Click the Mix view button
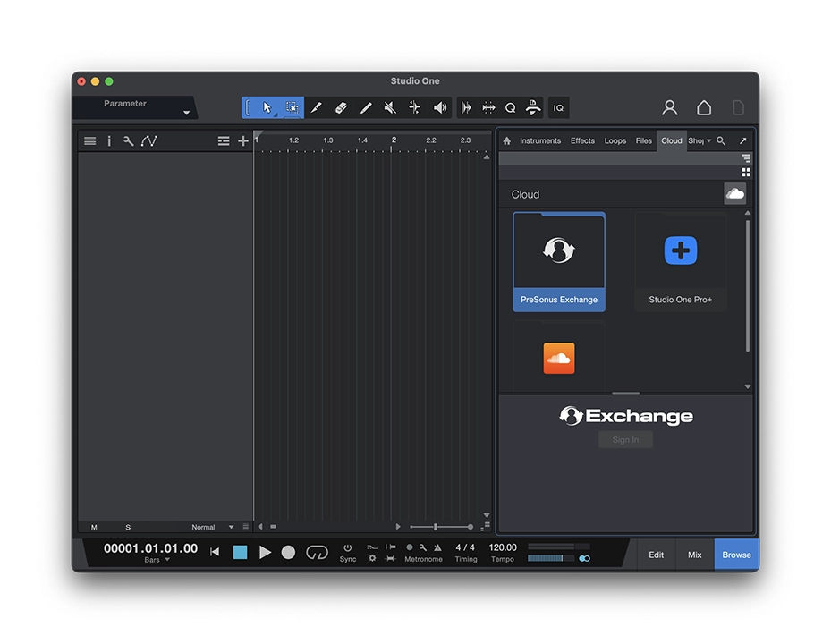This screenshot has width=831, height=644. click(694, 555)
